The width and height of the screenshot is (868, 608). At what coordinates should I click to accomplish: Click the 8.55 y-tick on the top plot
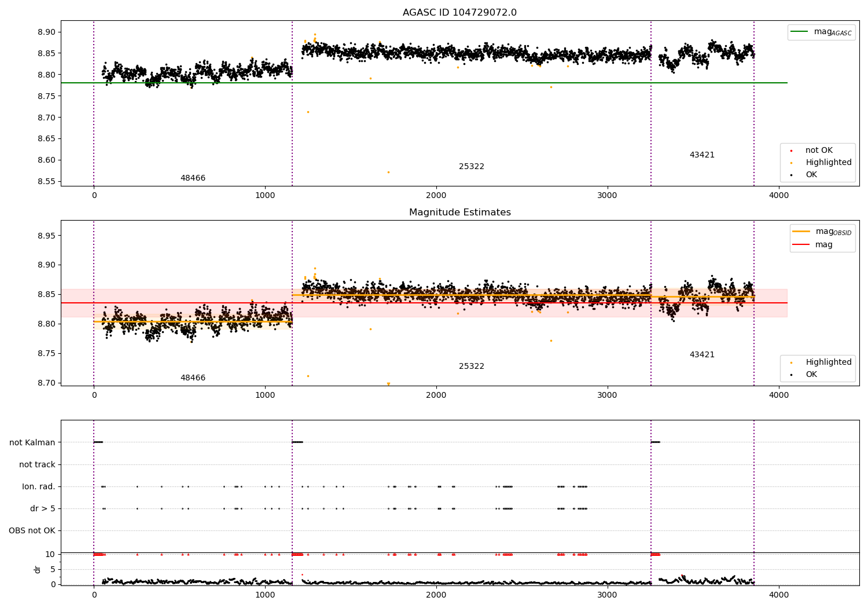click(46, 182)
